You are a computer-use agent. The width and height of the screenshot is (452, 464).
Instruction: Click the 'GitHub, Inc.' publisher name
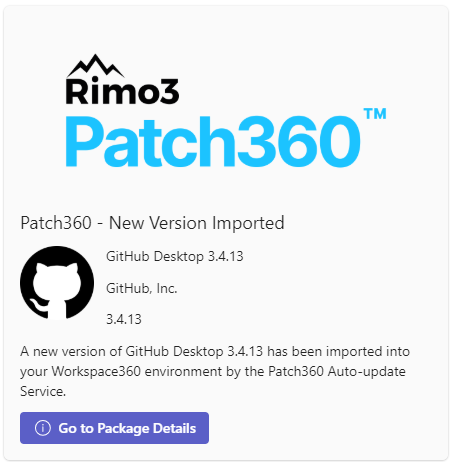tap(142, 288)
